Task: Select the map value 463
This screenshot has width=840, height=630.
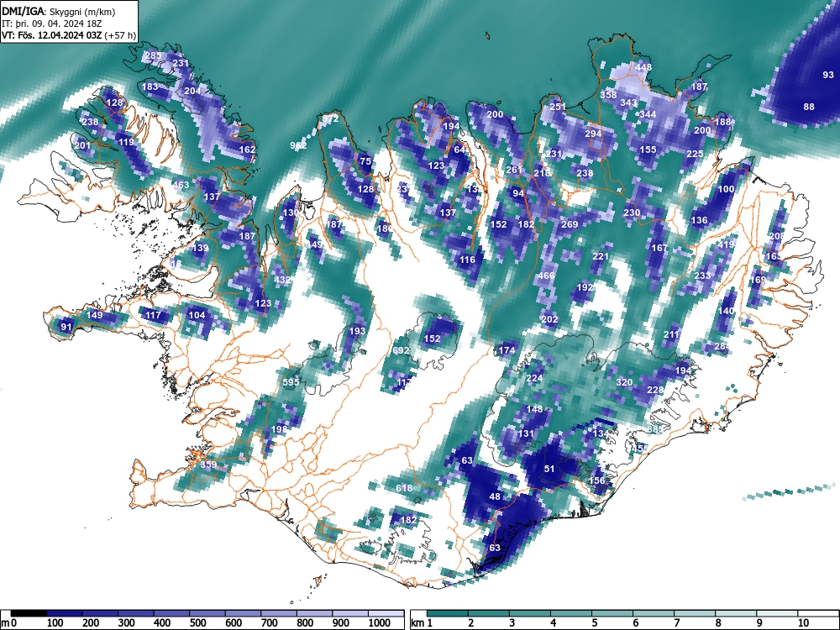Action: pyautogui.click(x=181, y=186)
